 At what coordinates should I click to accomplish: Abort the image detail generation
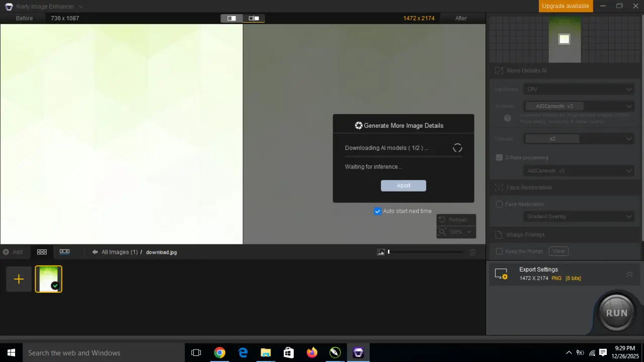tap(404, 186)
